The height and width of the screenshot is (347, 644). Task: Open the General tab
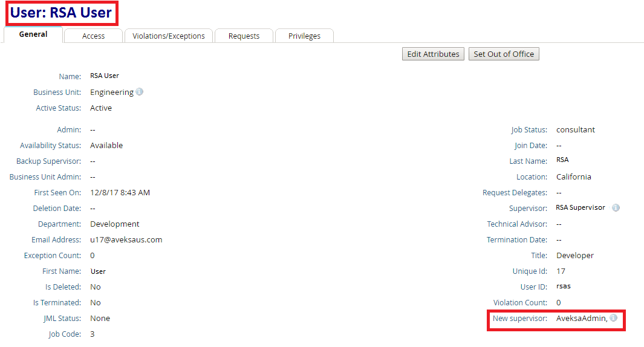coord(33,35)
